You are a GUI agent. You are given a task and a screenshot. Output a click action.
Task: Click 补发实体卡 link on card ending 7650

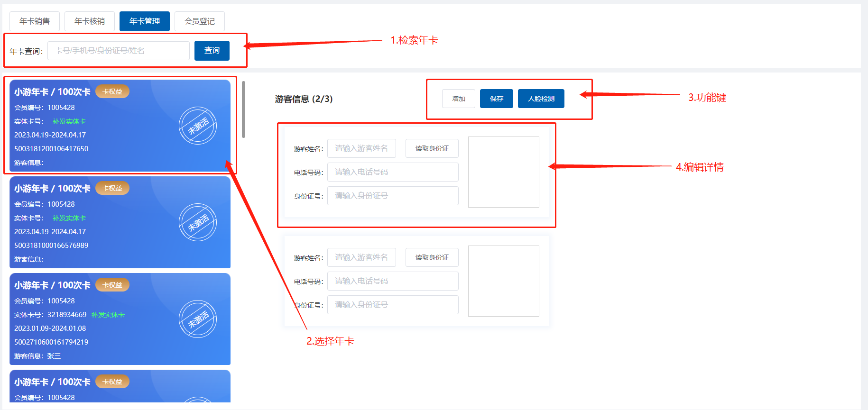pos(69,121)
